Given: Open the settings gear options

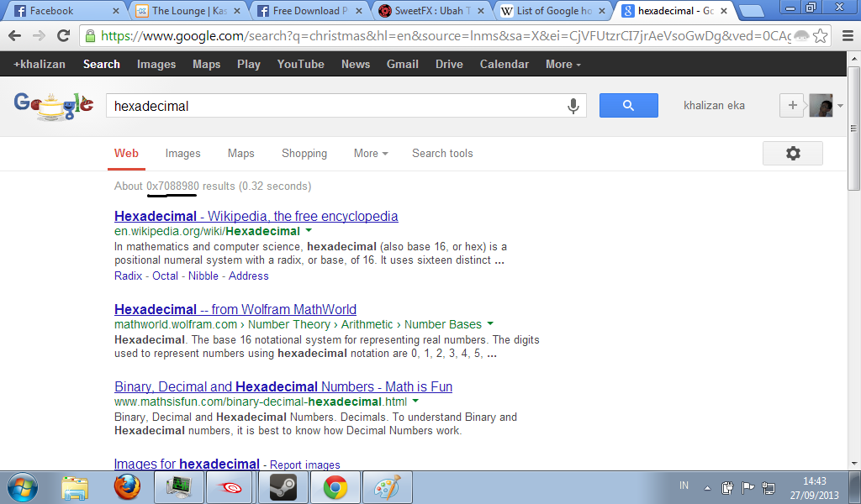Looking at the screenshot, I should 792,153.
